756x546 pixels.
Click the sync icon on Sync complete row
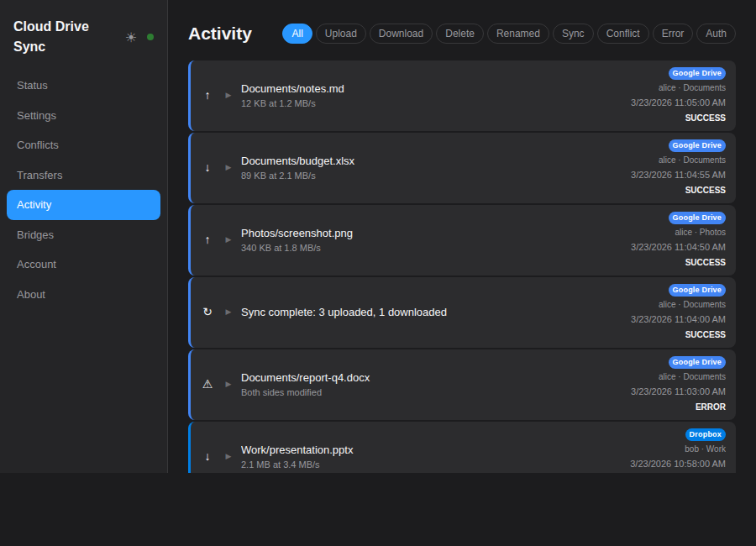207,312
